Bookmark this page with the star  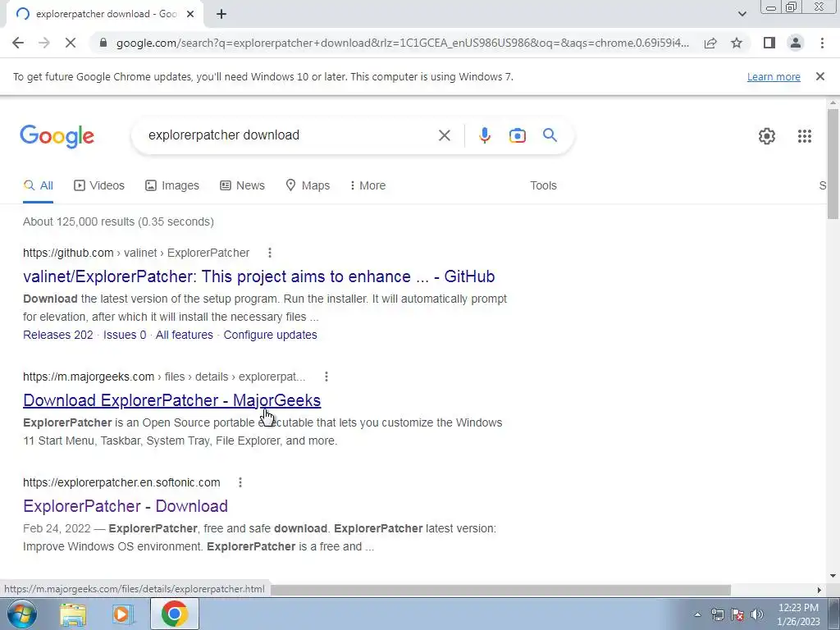(x=737, y=43)
